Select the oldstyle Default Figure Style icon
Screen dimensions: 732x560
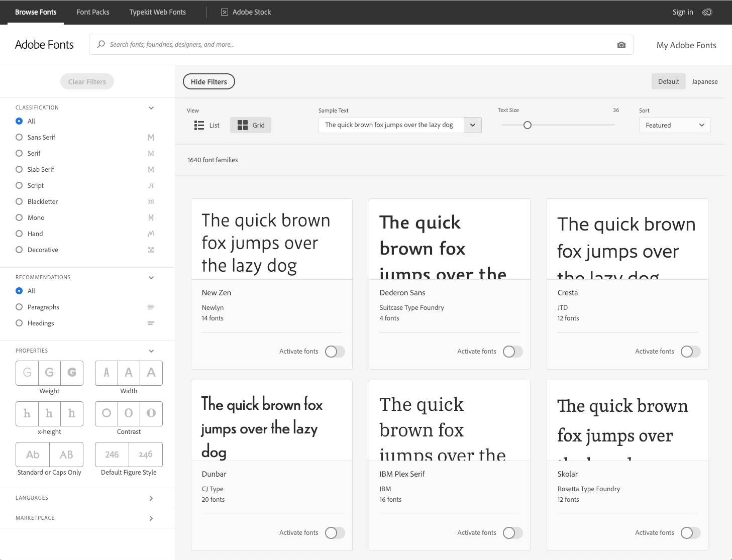tap(145, 454)
